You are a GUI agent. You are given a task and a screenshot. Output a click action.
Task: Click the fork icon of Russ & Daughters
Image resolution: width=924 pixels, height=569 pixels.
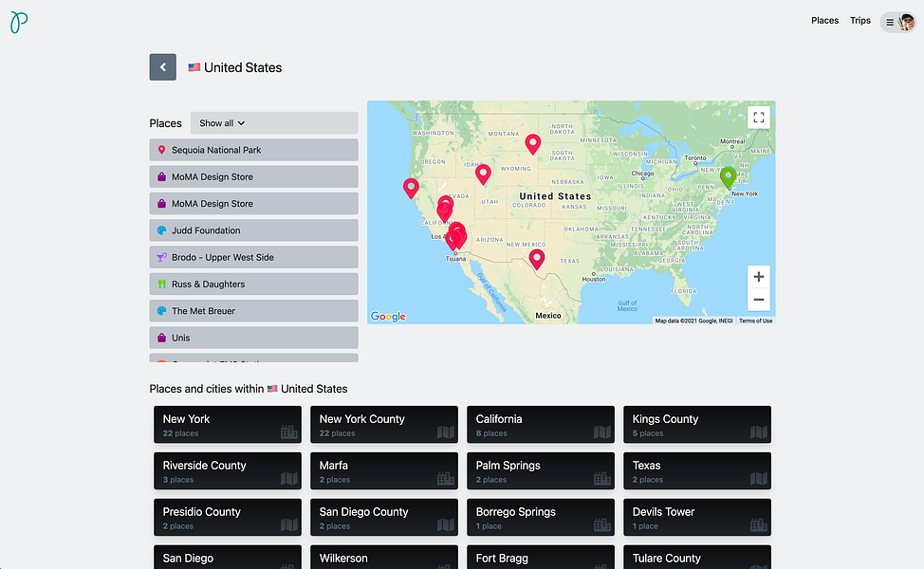[161, 284]
